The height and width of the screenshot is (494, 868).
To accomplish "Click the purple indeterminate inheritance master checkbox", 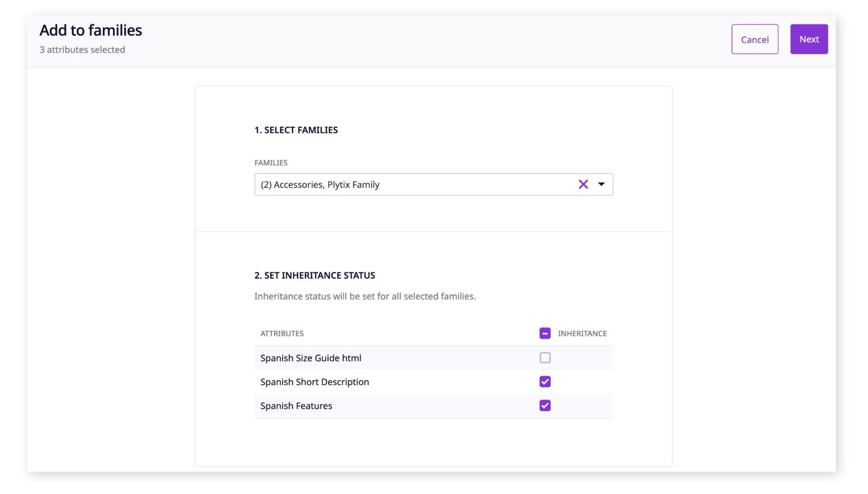I will pyautogui.click(x=545, y=333).
